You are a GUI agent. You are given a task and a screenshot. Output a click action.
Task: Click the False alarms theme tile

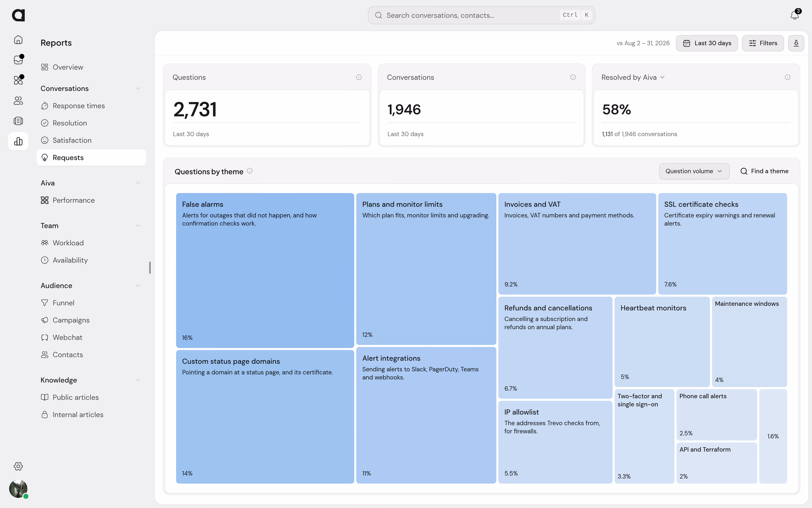pyautogui.click(x=265, y=270)
